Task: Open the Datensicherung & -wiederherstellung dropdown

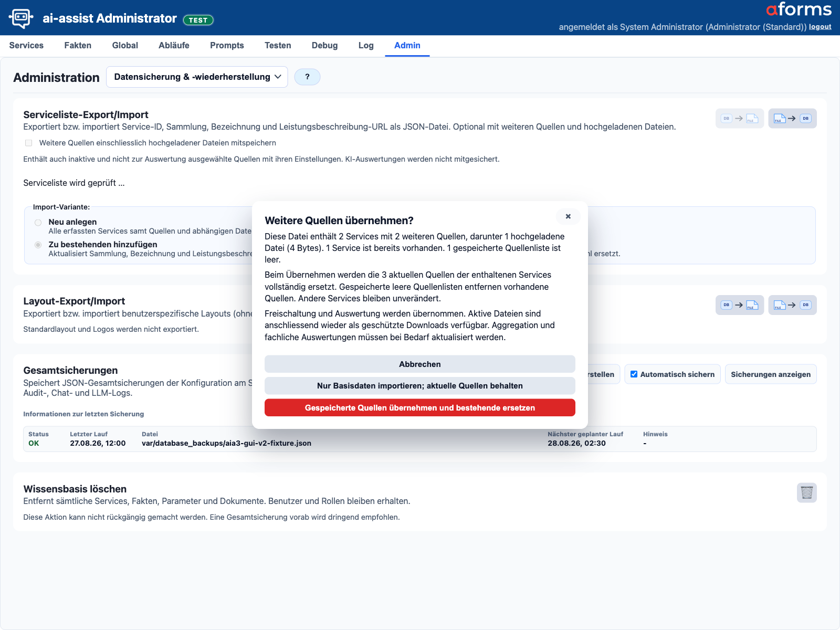Action: click(x=197, y=77)
